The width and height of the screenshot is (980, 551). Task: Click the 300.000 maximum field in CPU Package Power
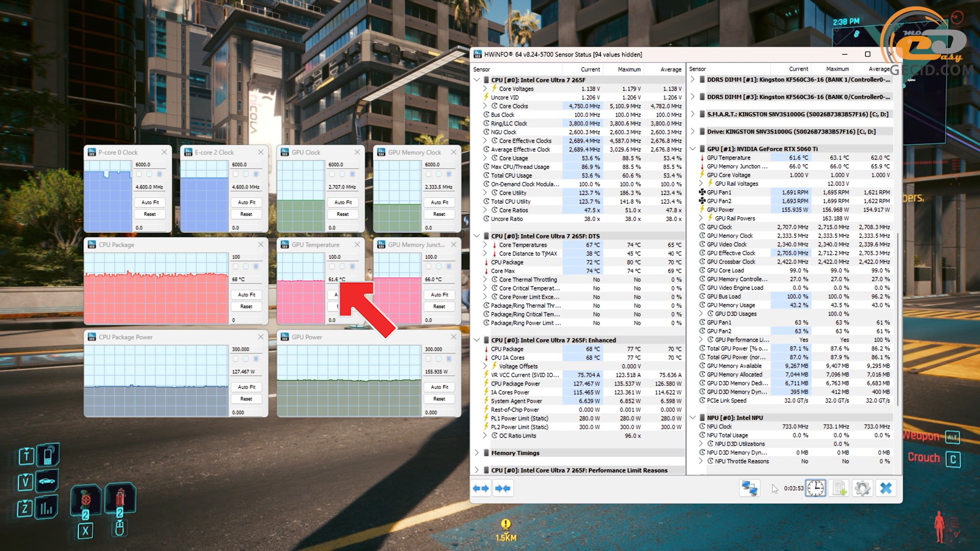tap(246, 349)
